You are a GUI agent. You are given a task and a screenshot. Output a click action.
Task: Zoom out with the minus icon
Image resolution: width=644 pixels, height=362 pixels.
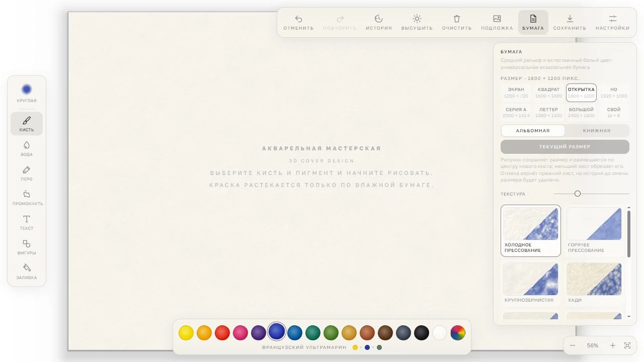[x=573, y=345]
